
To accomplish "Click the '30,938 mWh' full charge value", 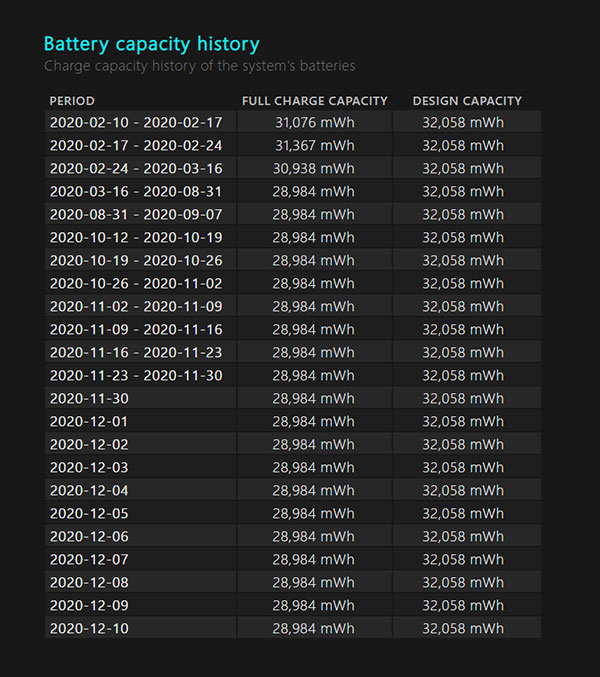I will pyautogui.click(x=313, y=168).
